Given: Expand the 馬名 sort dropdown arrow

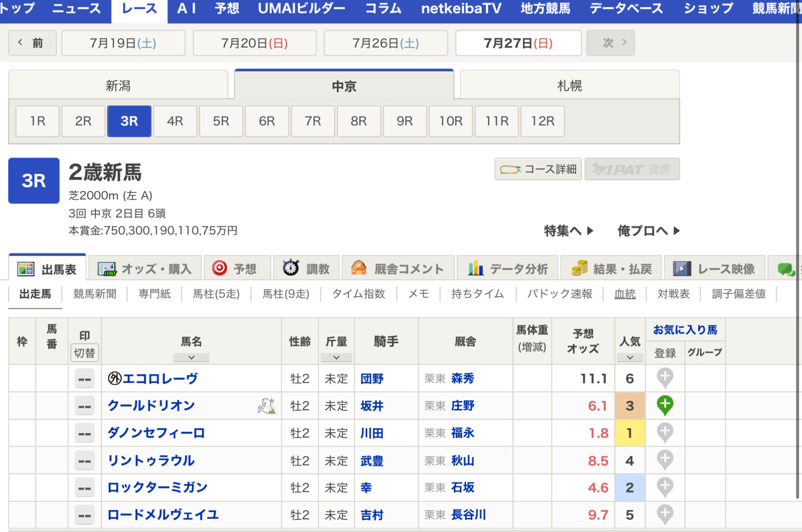Looking at the screenshot, I should coord(191,357).
